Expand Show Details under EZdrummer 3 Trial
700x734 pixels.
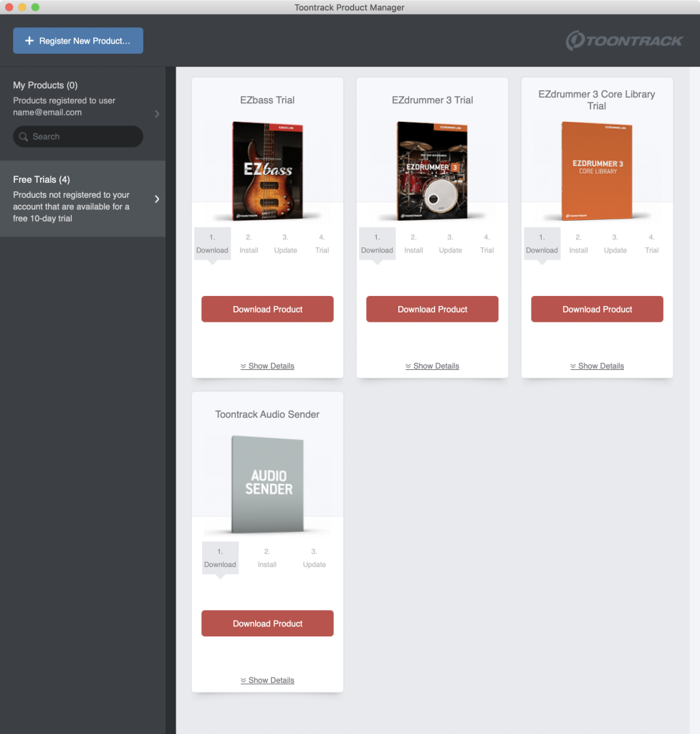432,366
